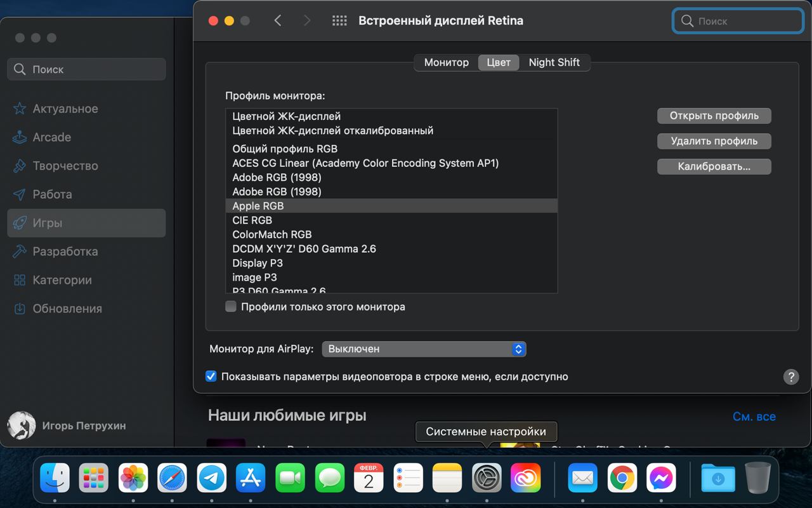Open Launchpad from the Dock
The image size is (812, 508).
point(94,478)
